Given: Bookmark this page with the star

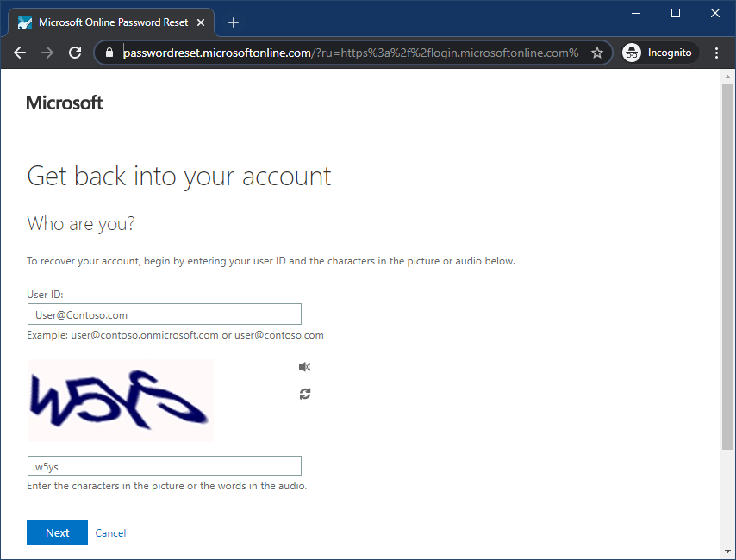Looking at the screenshot, I should pos(596,53).
